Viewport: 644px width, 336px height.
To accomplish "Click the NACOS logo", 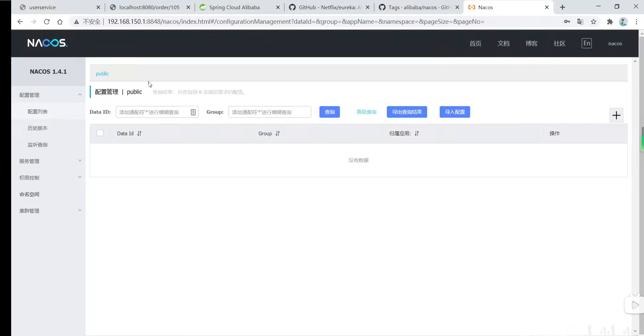I will click(47, 43).
